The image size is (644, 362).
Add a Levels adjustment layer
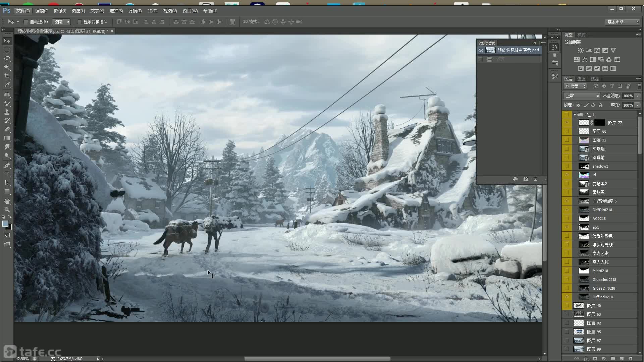[x=589, y=50]
